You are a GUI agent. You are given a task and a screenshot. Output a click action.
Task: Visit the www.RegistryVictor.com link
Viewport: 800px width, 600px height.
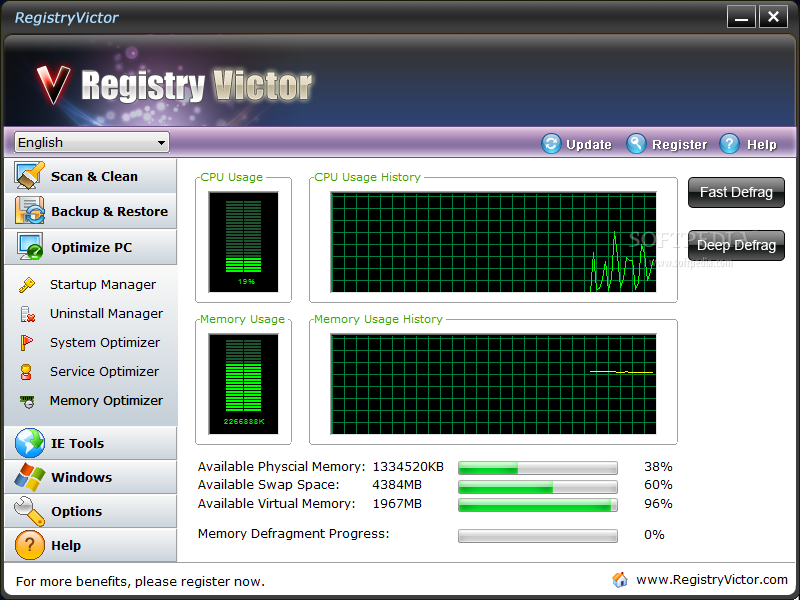711,580
